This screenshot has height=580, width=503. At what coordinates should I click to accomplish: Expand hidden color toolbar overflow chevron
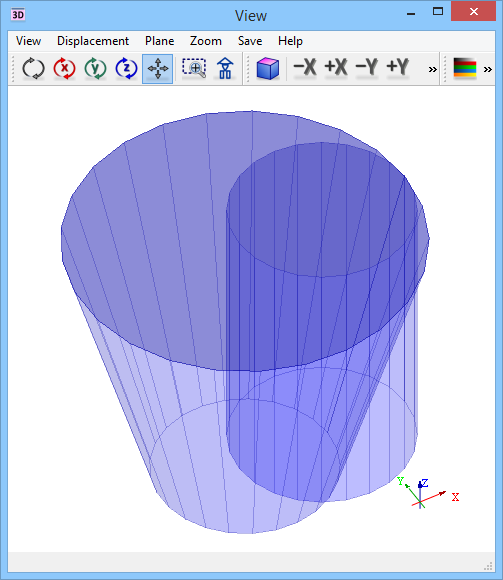[488, 69]
